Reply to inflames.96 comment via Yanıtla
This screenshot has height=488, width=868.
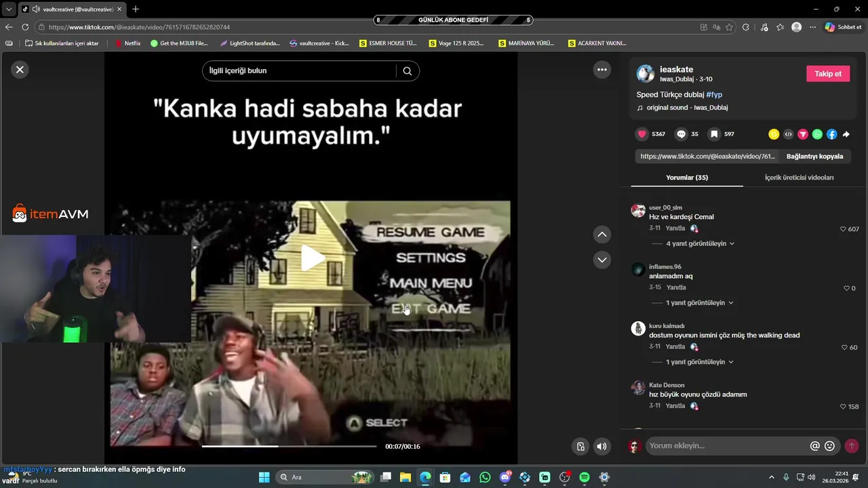tap(676, 287)
